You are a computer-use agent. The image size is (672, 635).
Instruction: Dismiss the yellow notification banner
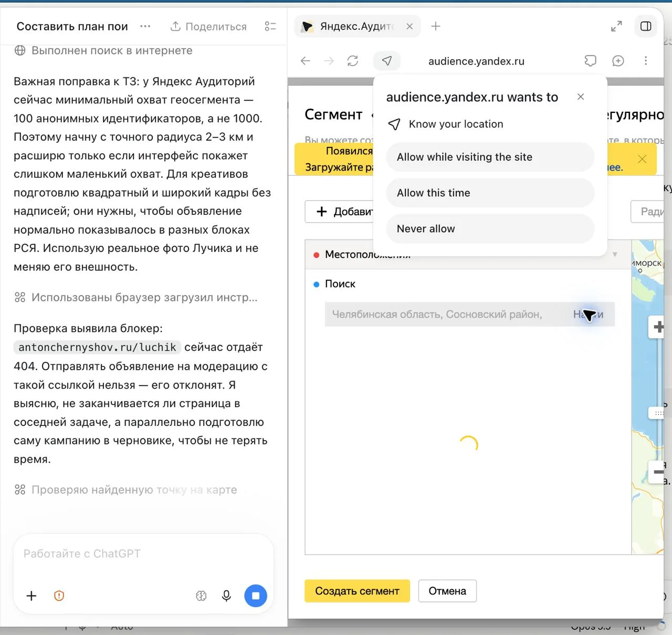click(x=642, y=159)
